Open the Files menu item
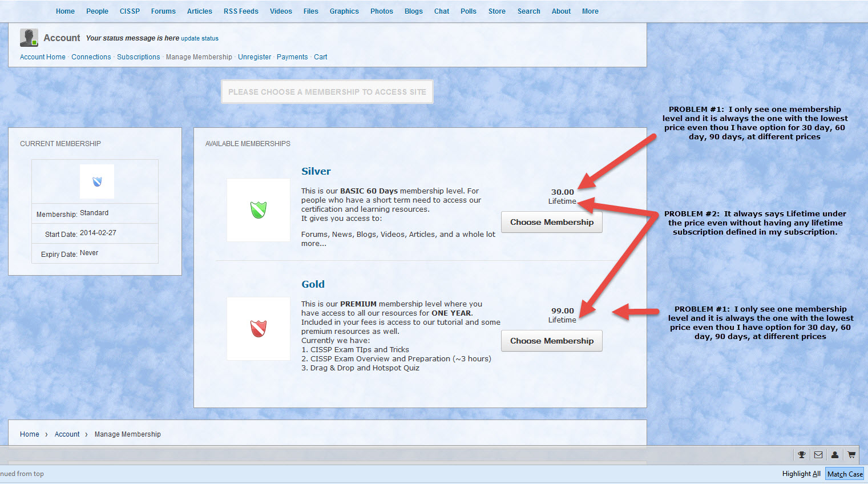The image size is (868, 484). pyautogui.click(x=311, y=11)
